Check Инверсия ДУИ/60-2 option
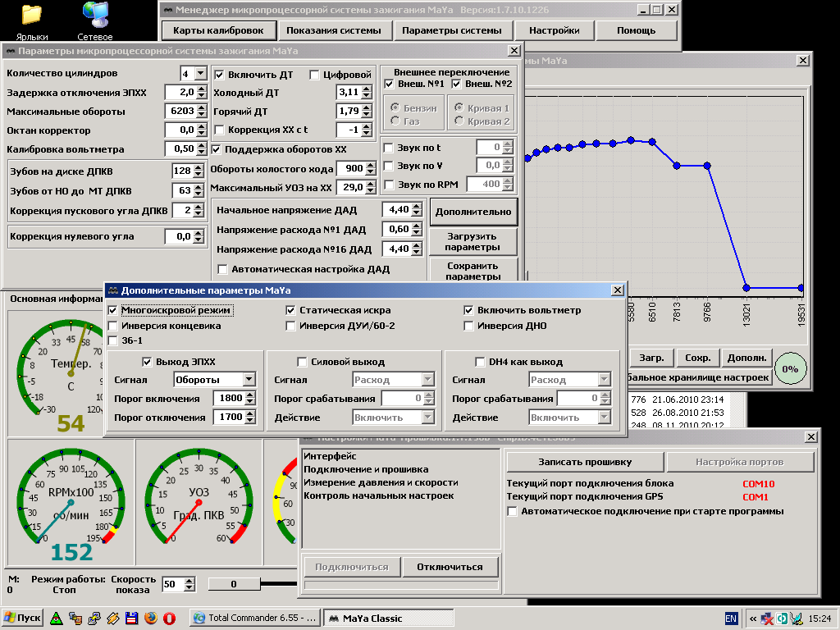 click(x=290, y=326)
